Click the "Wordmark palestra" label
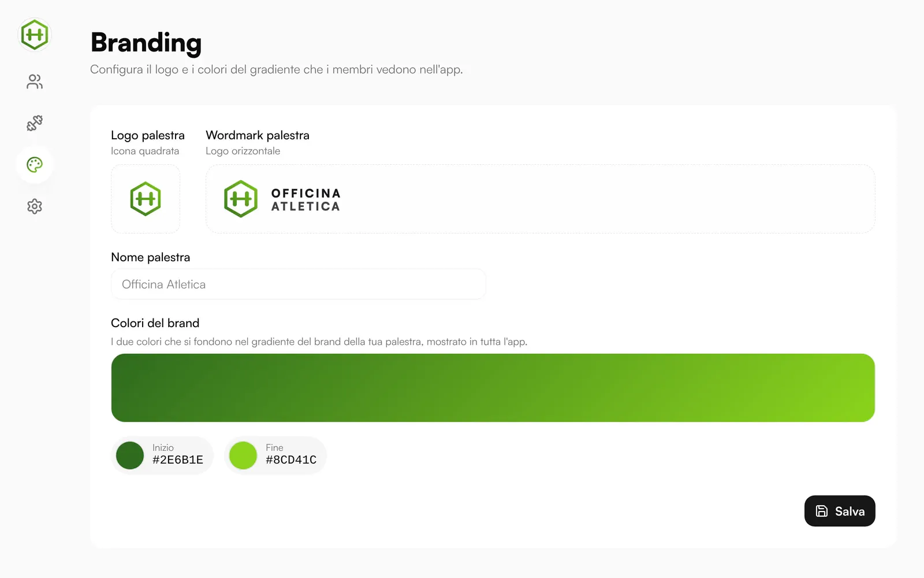This screenshot has height=578, width=924. pos(258,135)
